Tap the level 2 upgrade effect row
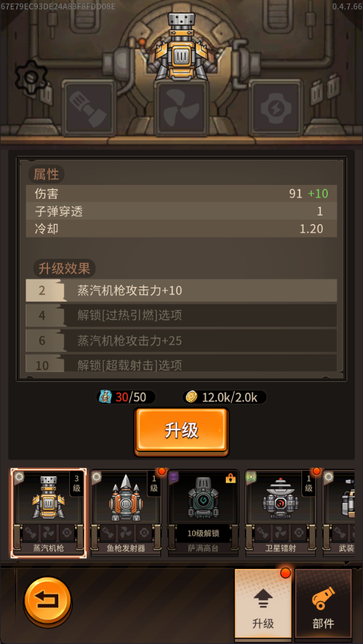The height and width of the screenshot is (644, 363). [181, 291]
